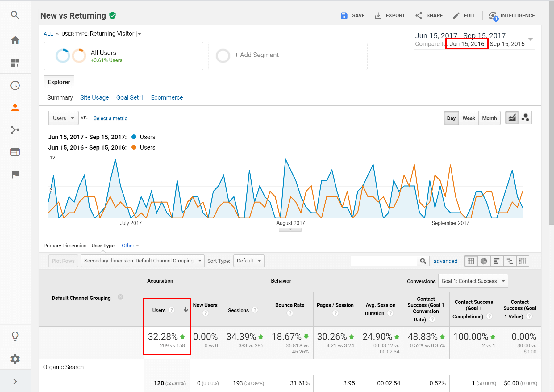Image resolution: width=554 pixels, height=392 pixels.
Task: Switch to Comparison view
Action: click(510, 261)
